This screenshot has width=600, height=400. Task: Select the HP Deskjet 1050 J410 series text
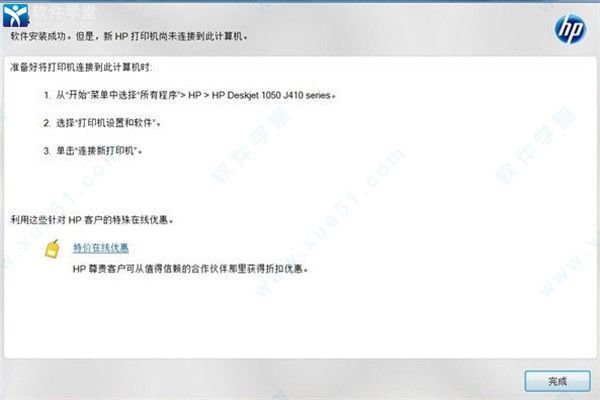[x=271, y=95]
